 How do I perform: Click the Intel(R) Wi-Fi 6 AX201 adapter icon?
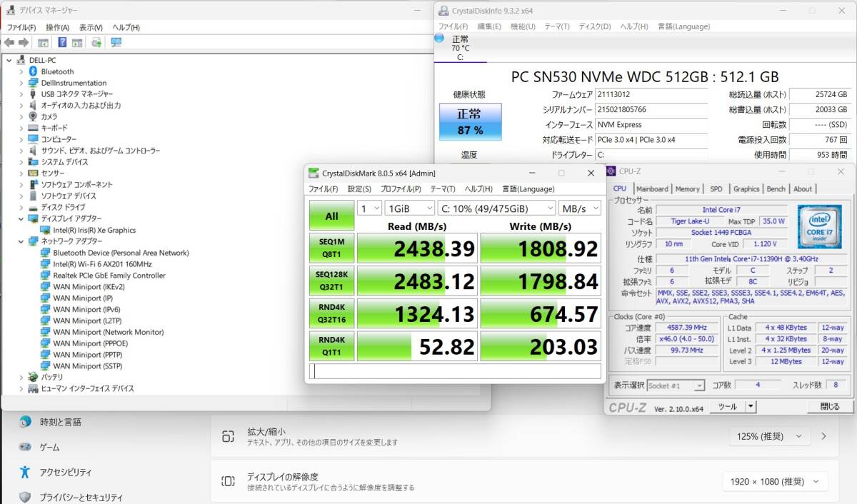pos(45,264)
